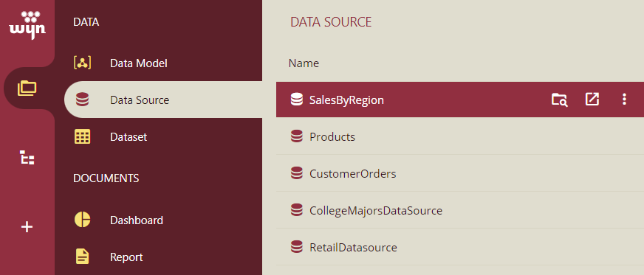The height and width of the screenshot is (275, 644).
Task: Click the folder search icon on SalesByRegion
Action: point(559,100)
